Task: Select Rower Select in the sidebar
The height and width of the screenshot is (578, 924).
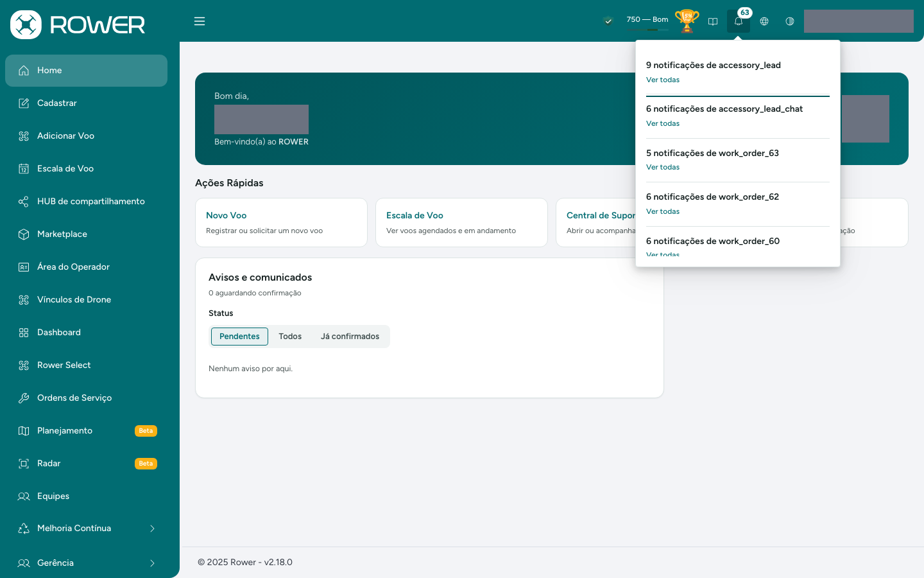Action: (86, 365)
